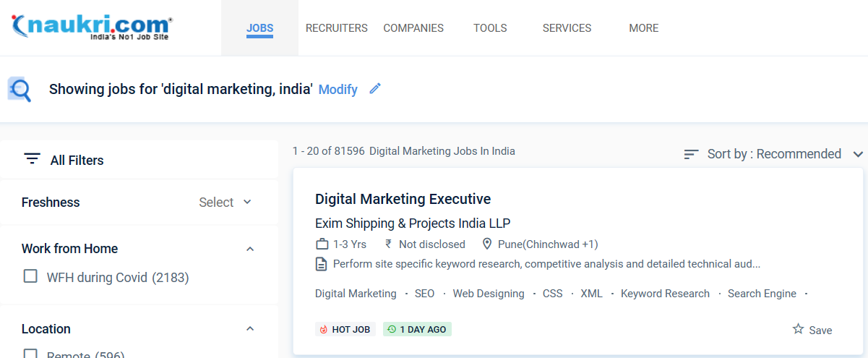Image resolution: width=868 pixels, height=358 pixels.
Task: Click the Keyword Research skill tag
Action: click(x=665, y=294)
